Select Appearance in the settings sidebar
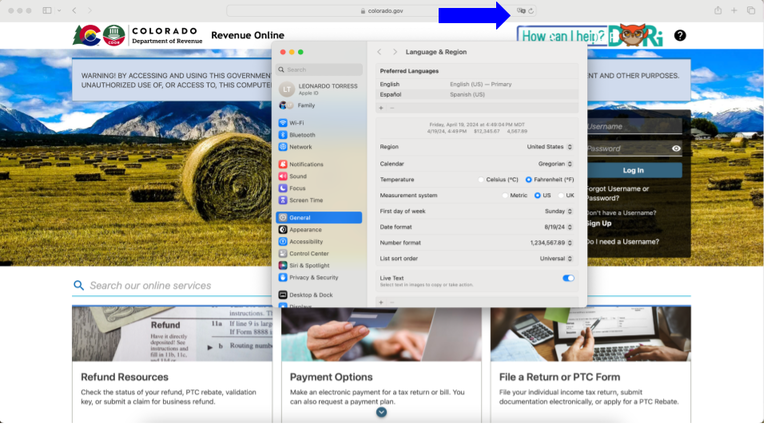The image size is (767, 431). (x=305, y=229)
